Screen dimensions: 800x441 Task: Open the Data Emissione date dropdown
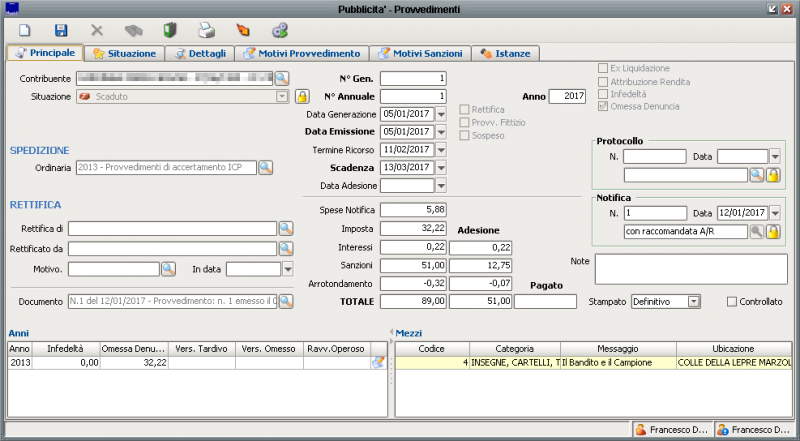(x=441, y=132)
